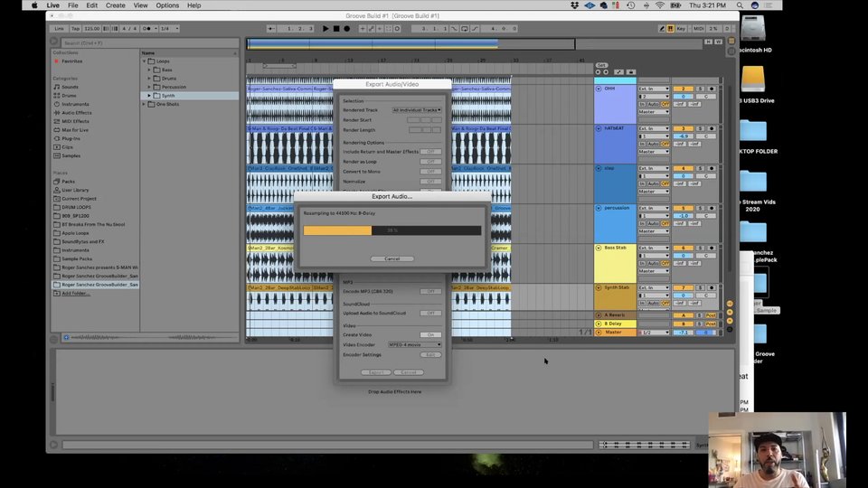The height and width of the screenshot is (488, 868).
Task: Select MIDI Effects category in browser
Action: (x=75, y=121)
